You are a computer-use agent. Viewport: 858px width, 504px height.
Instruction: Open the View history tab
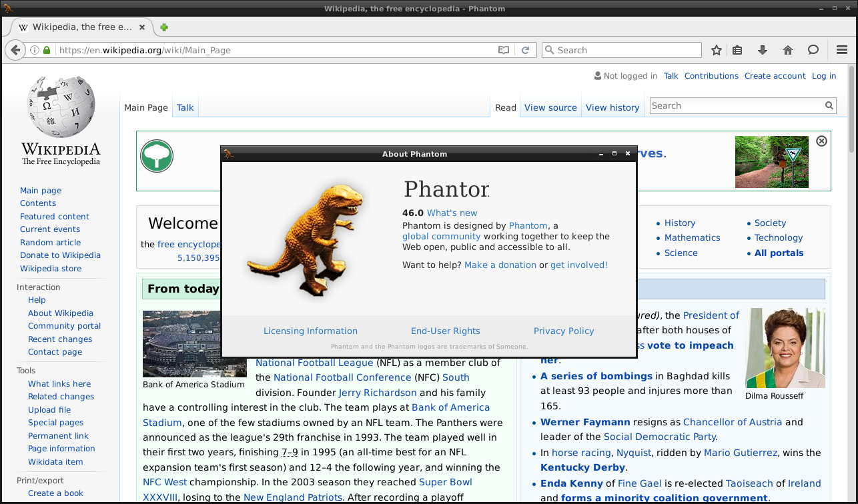pos(612,107)
